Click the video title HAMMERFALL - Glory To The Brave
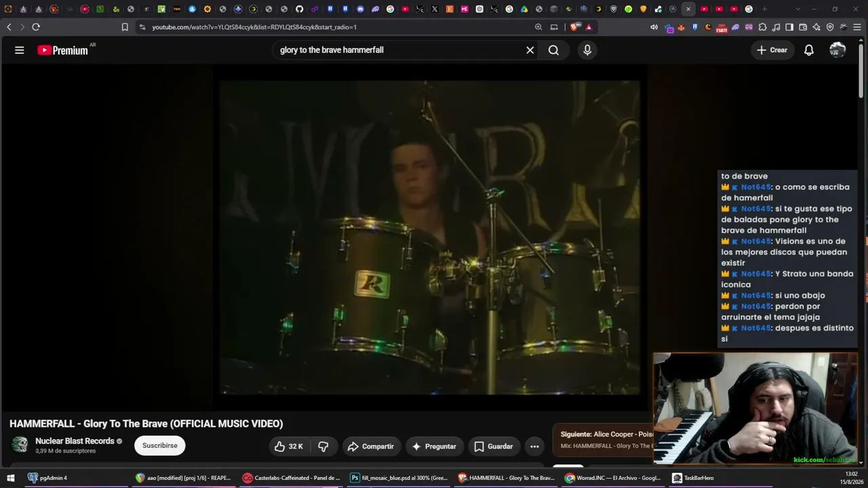 (x=146, y=424)
